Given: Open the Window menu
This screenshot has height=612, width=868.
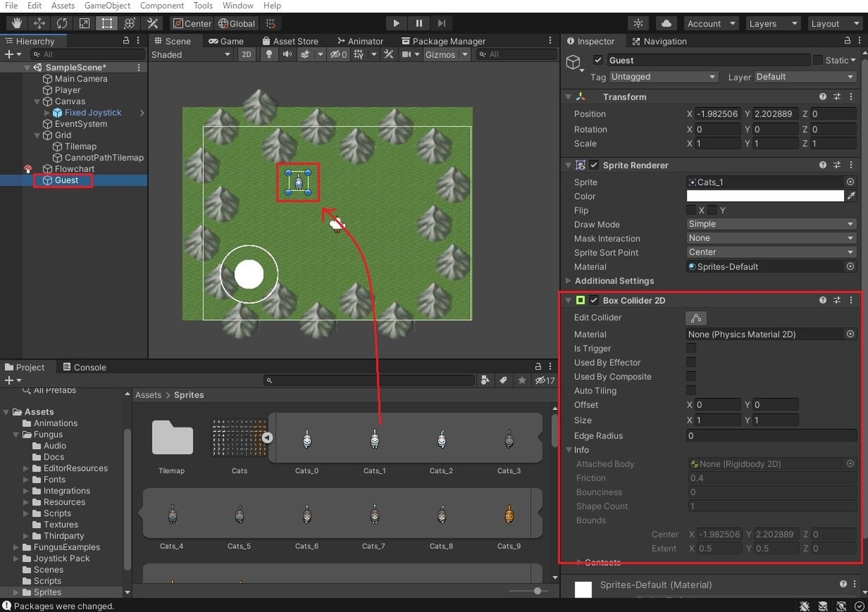Looking at the screenshot, I should 237,6.
